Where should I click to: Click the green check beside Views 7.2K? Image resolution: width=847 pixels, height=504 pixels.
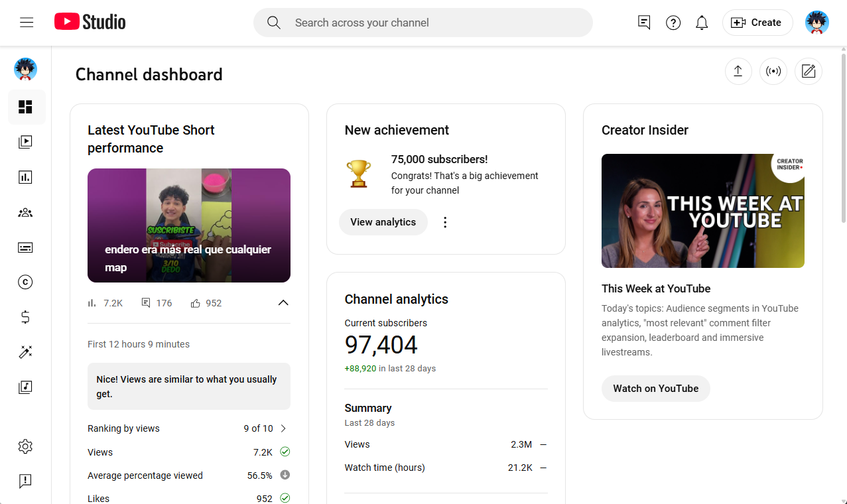(x=285, y=452)
